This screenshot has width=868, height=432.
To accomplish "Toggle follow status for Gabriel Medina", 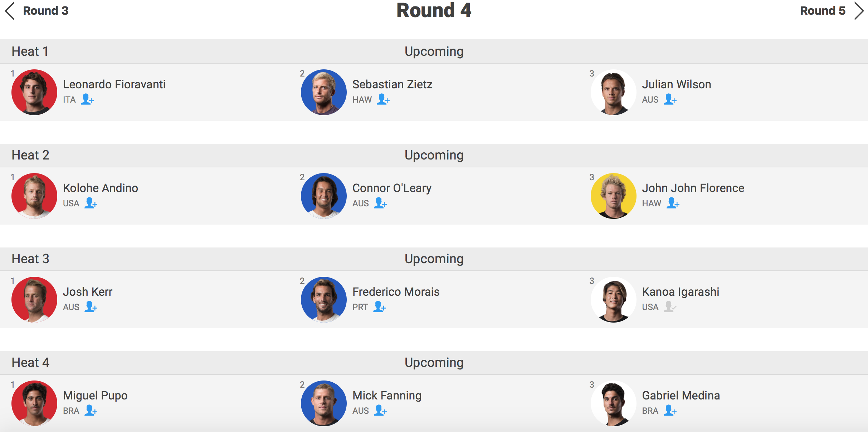I will (670, 410).
